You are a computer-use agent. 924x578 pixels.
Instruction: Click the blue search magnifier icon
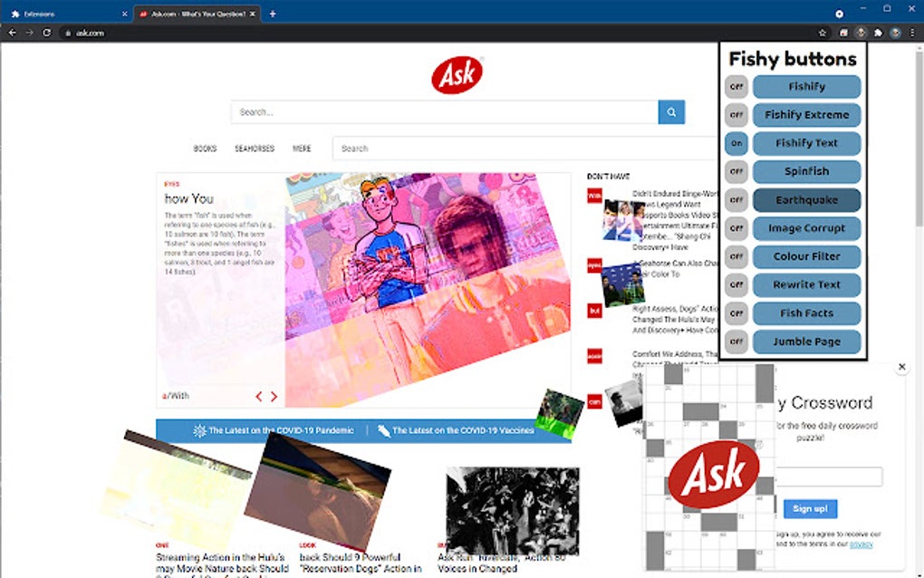(x=671, y=112)
